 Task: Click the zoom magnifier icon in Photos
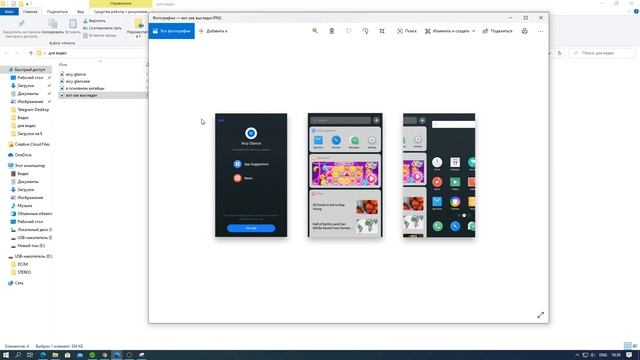315,31
